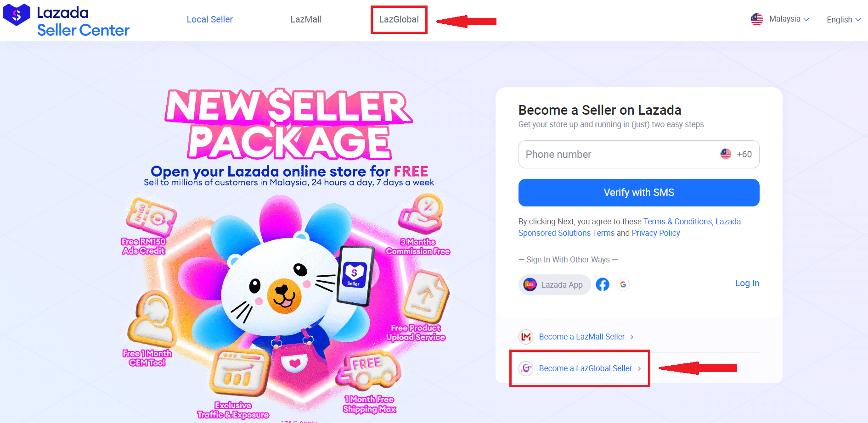
Task: Open the Log in link
Action: [x=747, y=284]
